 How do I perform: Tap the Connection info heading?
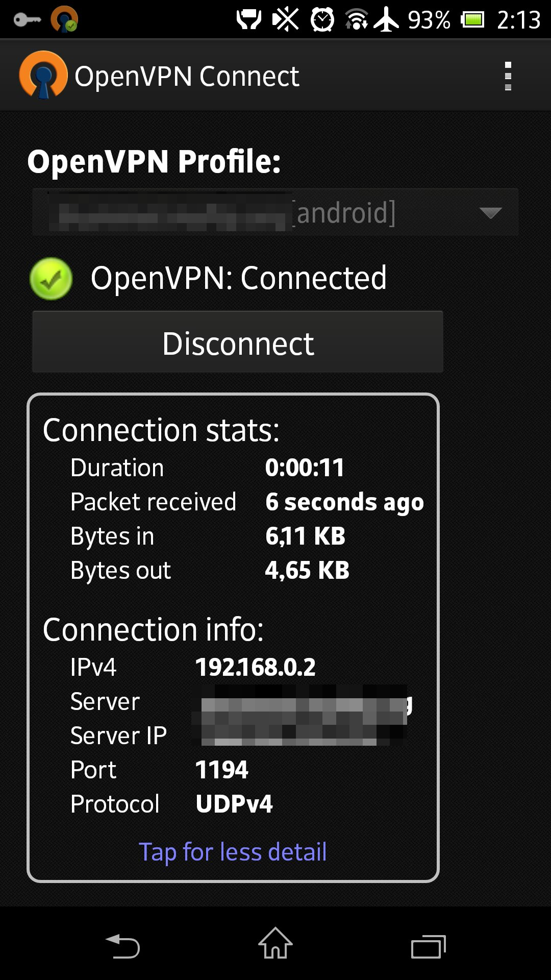point(153,630)
